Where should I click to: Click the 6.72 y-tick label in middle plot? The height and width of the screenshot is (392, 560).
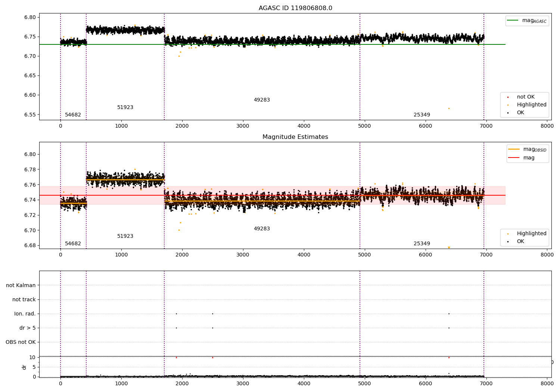(30, 215)
